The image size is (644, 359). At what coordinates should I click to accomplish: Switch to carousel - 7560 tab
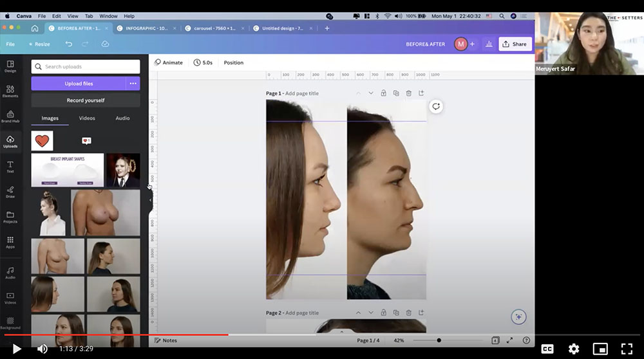pos(214,28)
